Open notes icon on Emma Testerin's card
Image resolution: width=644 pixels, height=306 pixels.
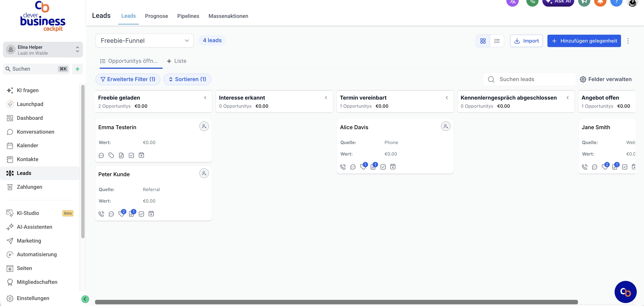[121, 155]
